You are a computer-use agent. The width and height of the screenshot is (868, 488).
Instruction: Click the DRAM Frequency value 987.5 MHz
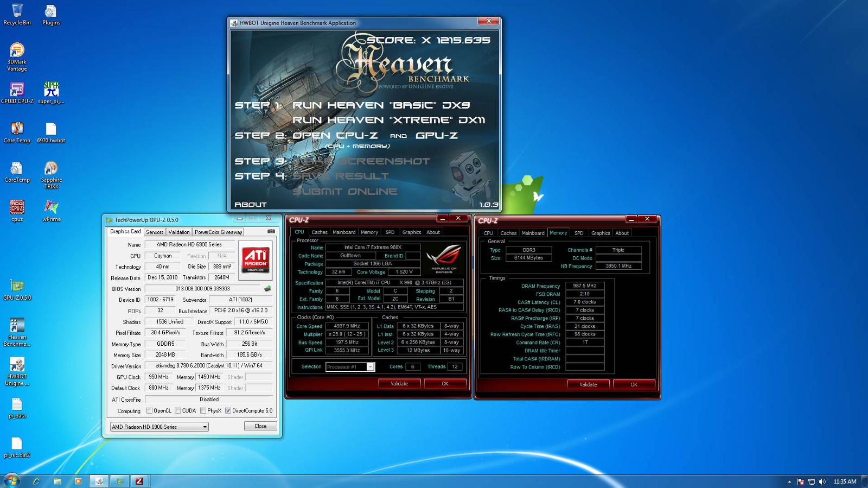tap(585, 286)
